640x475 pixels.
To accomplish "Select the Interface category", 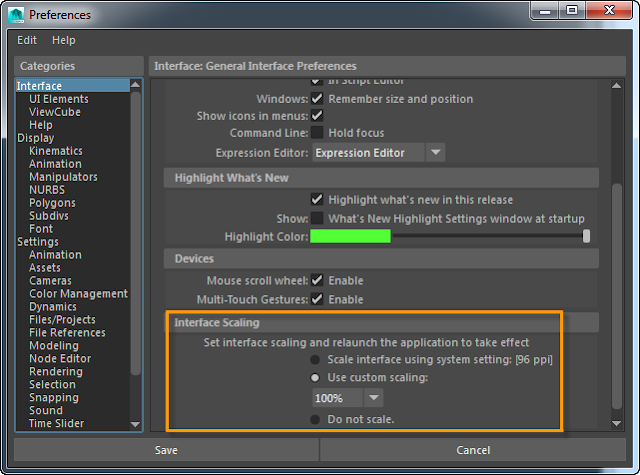I will pos(73,86).
